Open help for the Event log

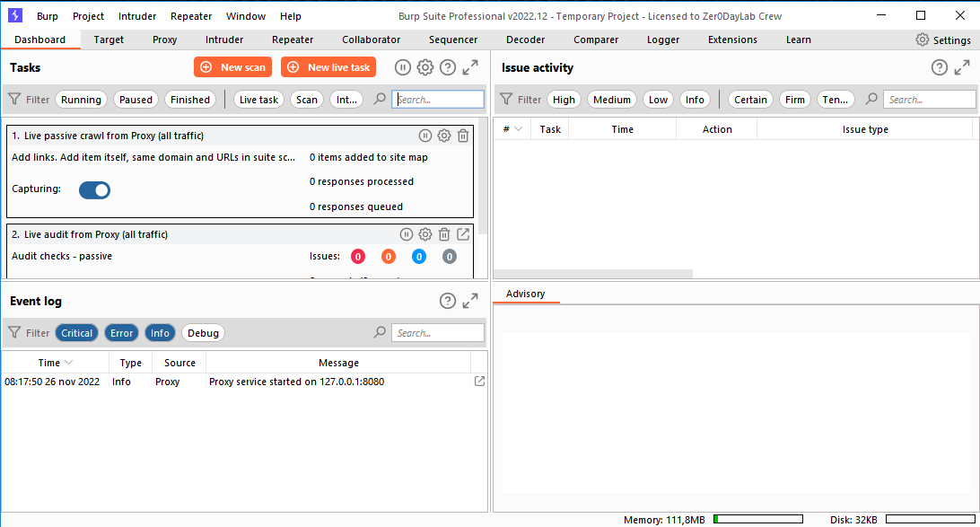(448, 302)
